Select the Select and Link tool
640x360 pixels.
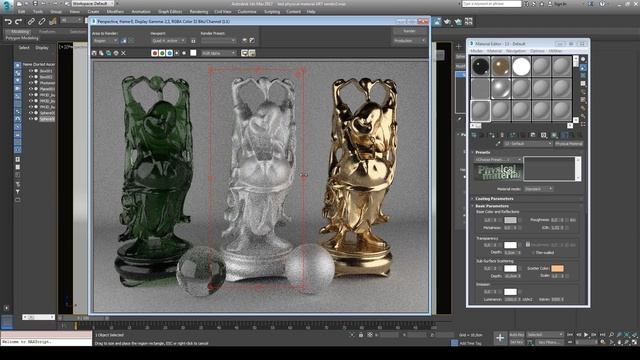31,21
